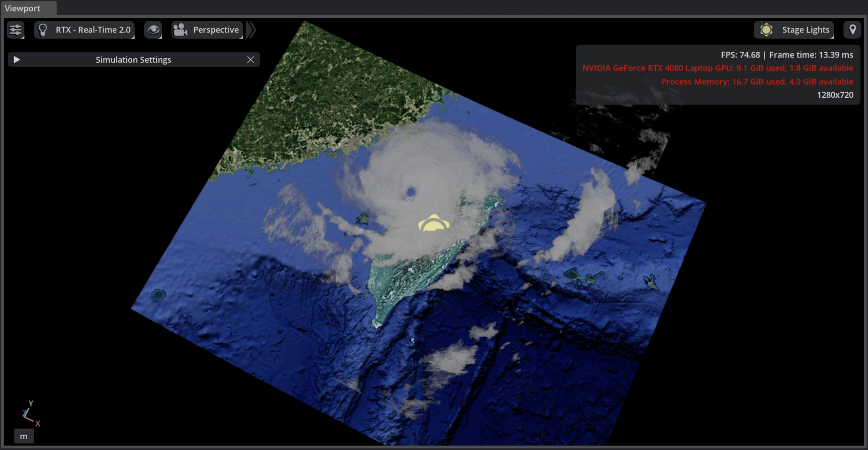Viewport: 868px width, 450px height.
Task: Click the camera icon beside Perspective
Action: pos(180,30)
